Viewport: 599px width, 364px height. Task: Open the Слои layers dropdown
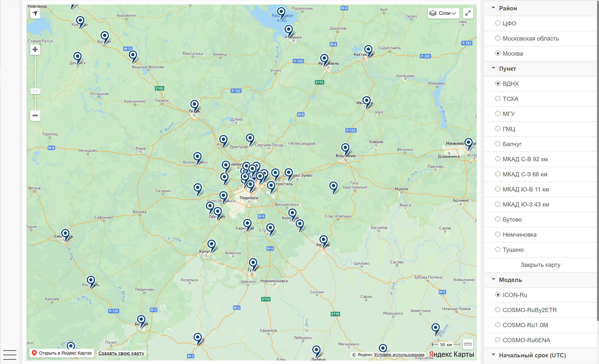click(x=443, y=13)
